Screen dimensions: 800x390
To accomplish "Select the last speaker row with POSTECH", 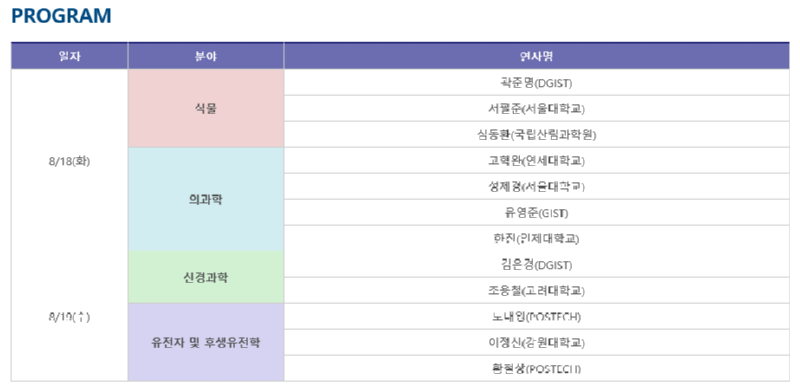I will (537, 369).
